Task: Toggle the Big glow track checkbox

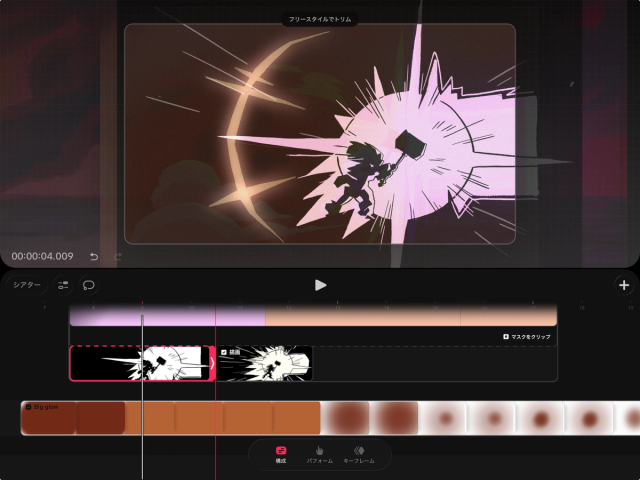Action: pos(29,407)
